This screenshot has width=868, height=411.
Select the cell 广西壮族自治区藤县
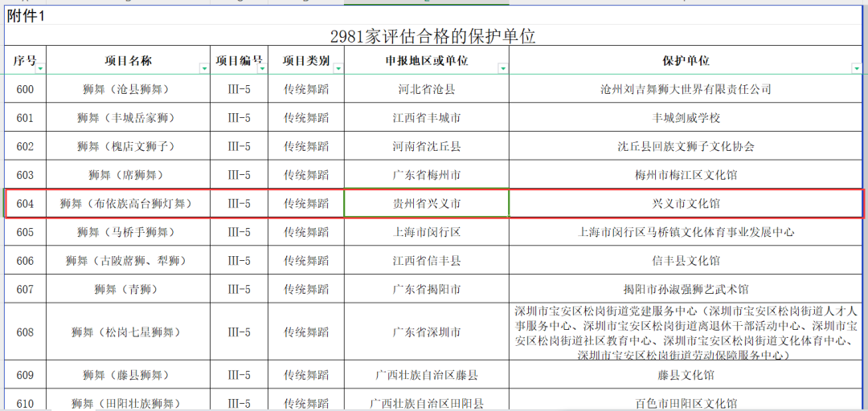[426, 375]
